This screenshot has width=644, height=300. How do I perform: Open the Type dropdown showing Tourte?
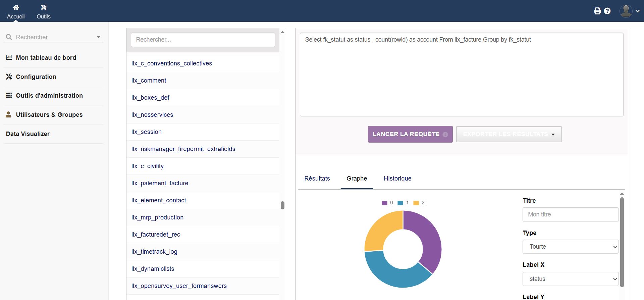[x=570, y=247]
